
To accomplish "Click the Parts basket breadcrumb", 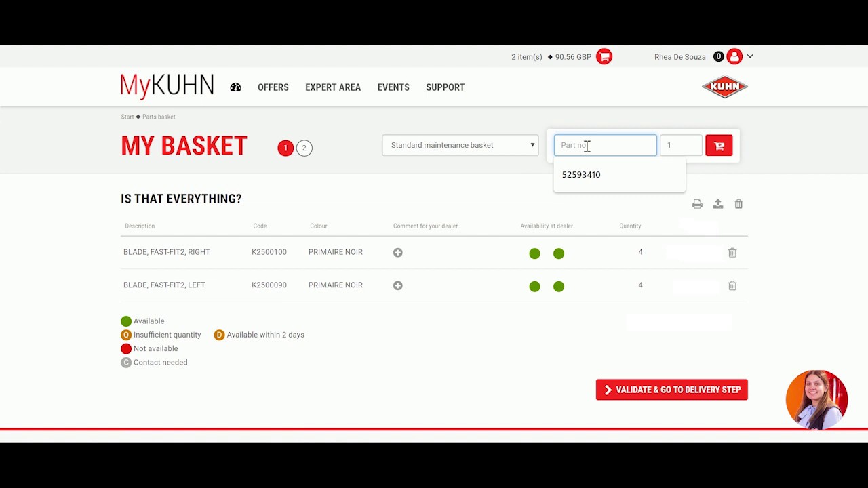I will (x=159, y=117).
